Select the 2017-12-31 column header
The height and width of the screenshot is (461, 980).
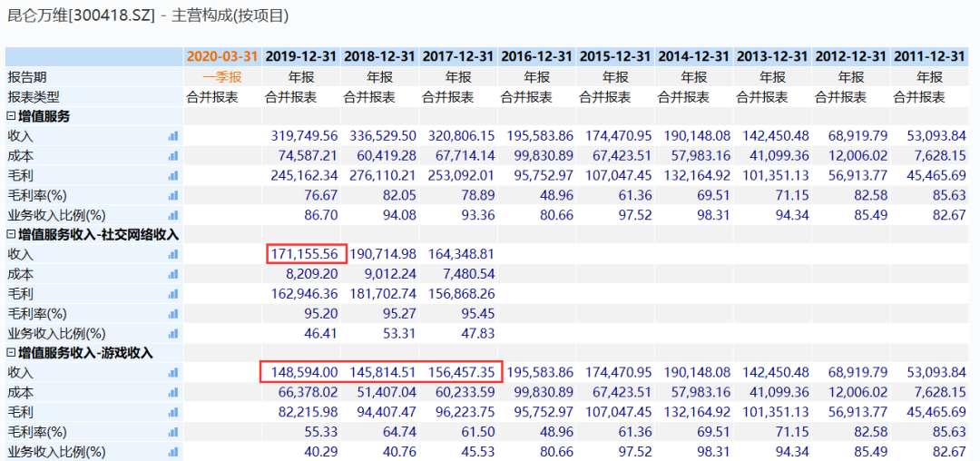point(459,57)
